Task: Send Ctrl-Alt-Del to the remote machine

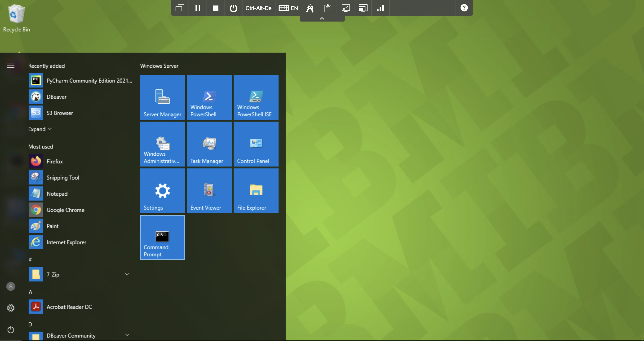Action: click(x=259, y=8)
